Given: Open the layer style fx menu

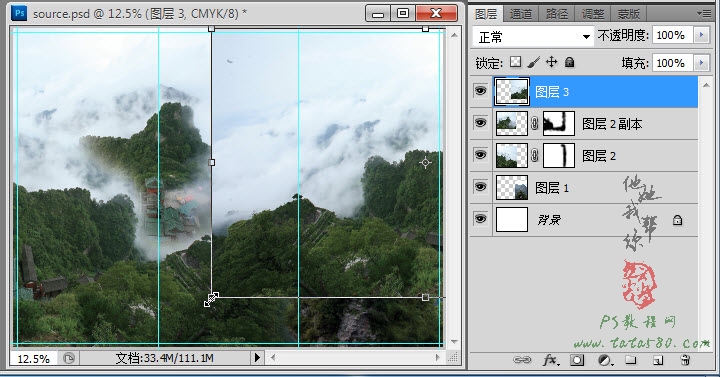Looking at the screenshot, I should tap(551, 360).
